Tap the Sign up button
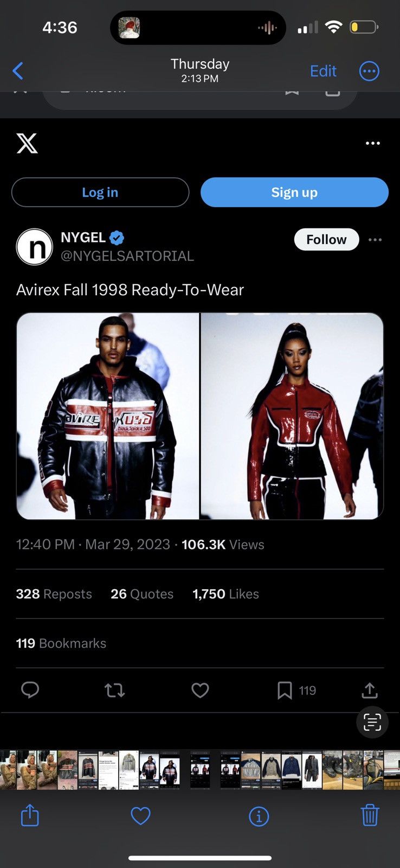The image size is (400, 868). pyautogui.click(x=294, y=192)
